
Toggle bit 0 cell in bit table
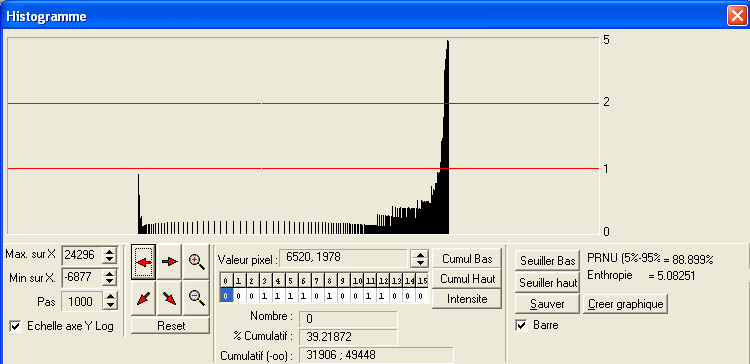coord(226,297)
